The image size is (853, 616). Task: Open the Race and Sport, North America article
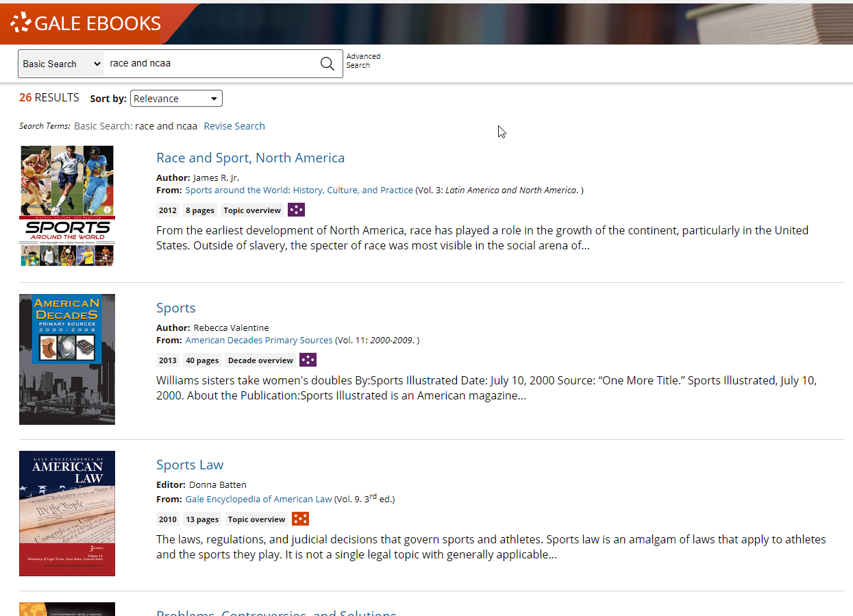coord(250,158)
